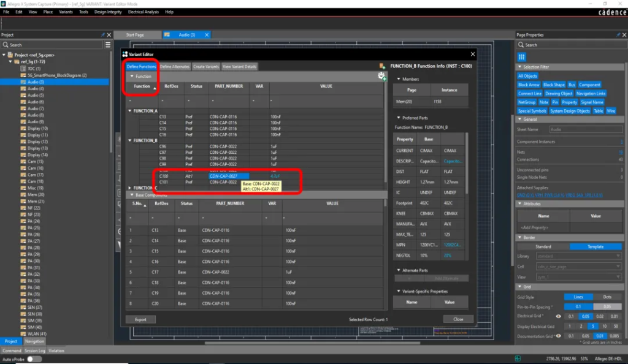The height and width of the screenshot is (364, 628).
Task: Set Grid Style to Dots
Action: click(x=607, y=297)
